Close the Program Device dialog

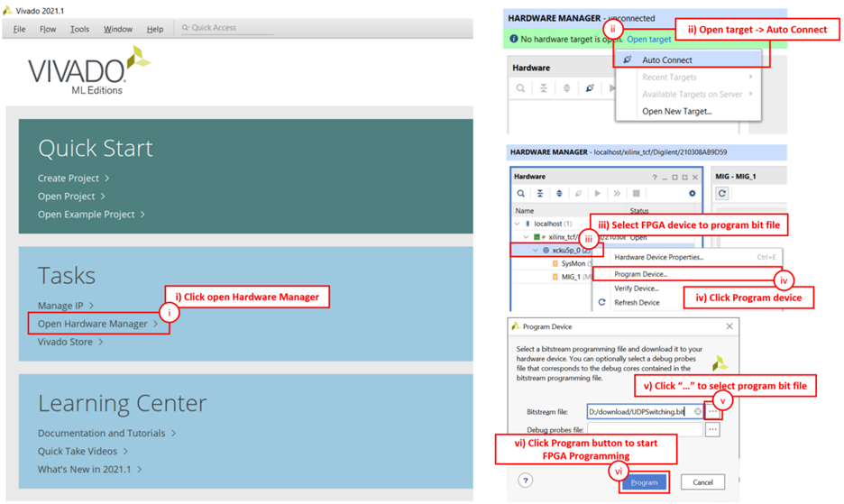[x=729, y=326]
